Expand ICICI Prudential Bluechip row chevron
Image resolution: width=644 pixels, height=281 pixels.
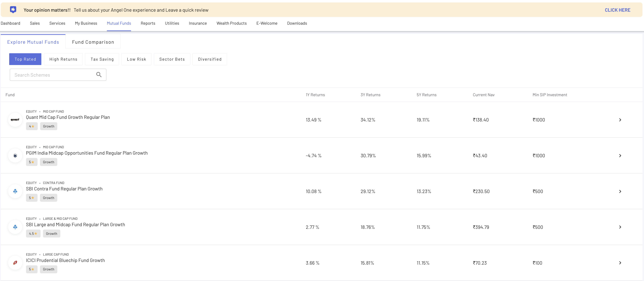[x=620, y=263]
